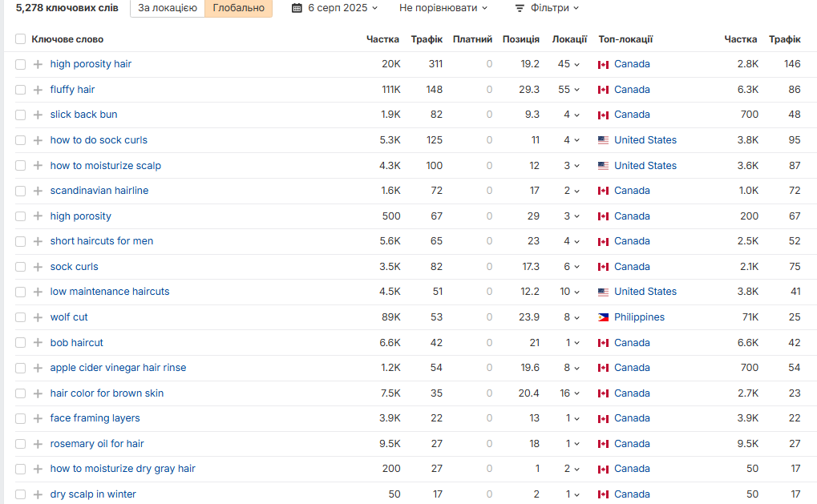The image size is (817, 504).
Task: Open the scandinavian hairline keyword link
Action: (x=99, y=191)
